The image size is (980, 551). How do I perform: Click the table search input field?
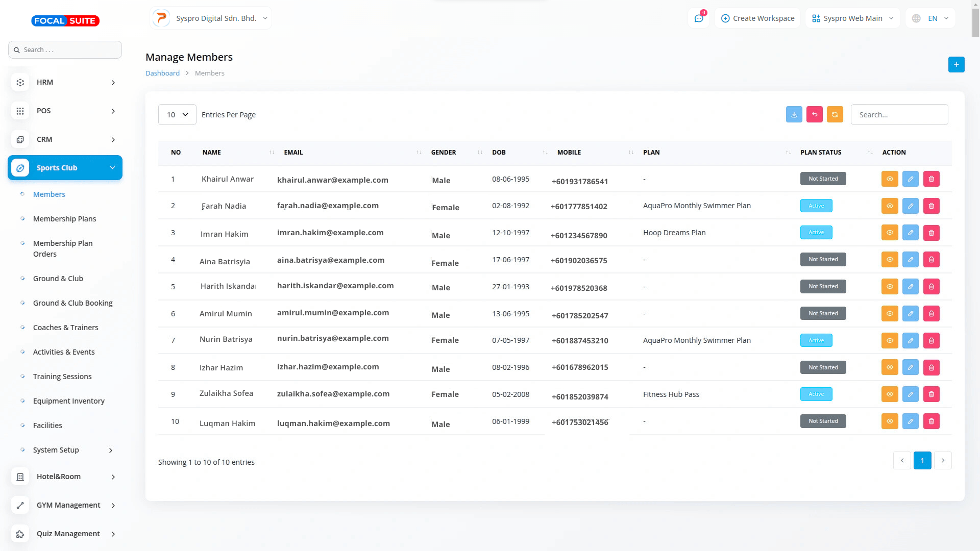click(x=899, y=115)
